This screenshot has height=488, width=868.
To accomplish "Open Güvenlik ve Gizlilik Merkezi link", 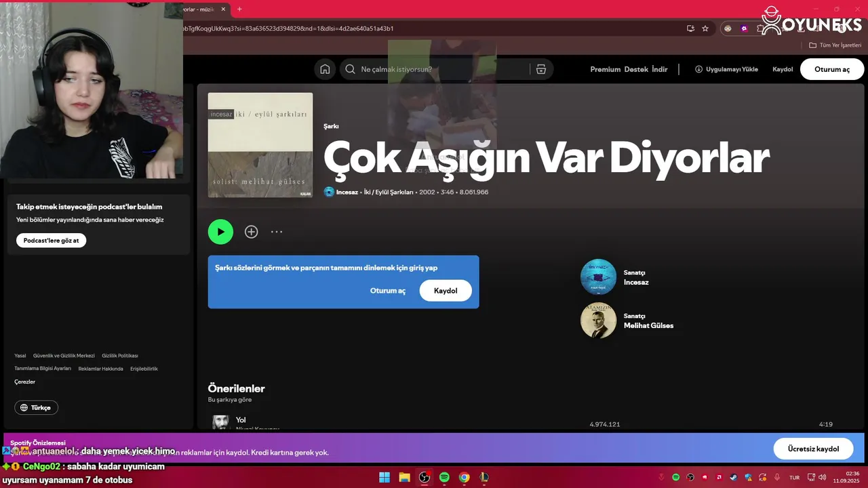I will 64,356.
